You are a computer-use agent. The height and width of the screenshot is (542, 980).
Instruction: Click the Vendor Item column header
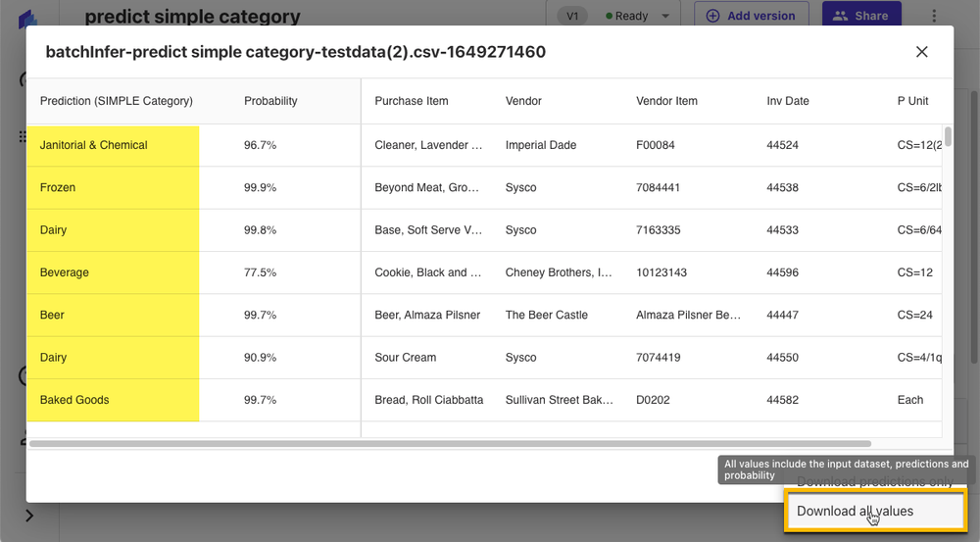click(666, 101)
